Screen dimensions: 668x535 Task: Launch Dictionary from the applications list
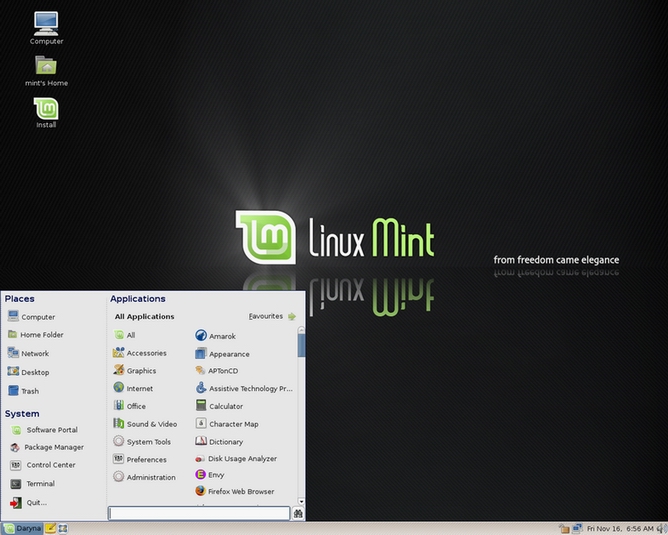click(x=219, y=441)
